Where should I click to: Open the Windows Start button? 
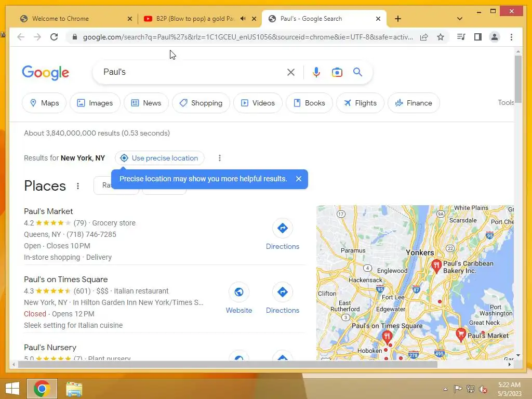click(12, 389)
